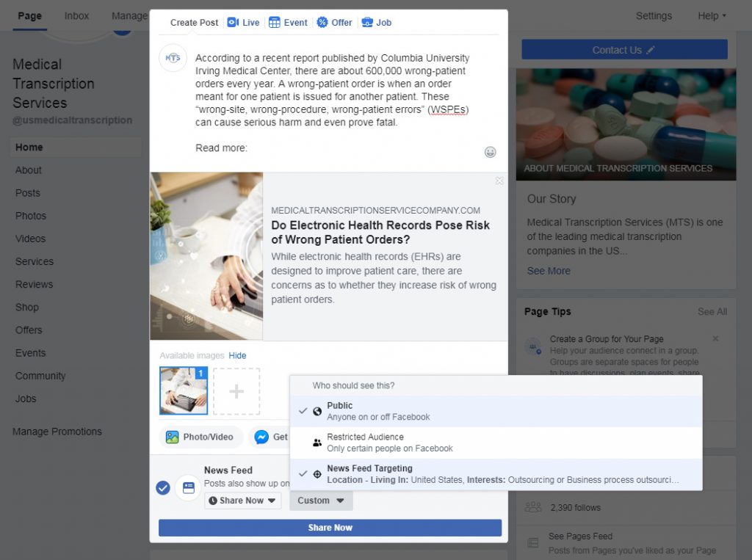
Task: Go to Home in the sidebar
Action: [76, 148]
